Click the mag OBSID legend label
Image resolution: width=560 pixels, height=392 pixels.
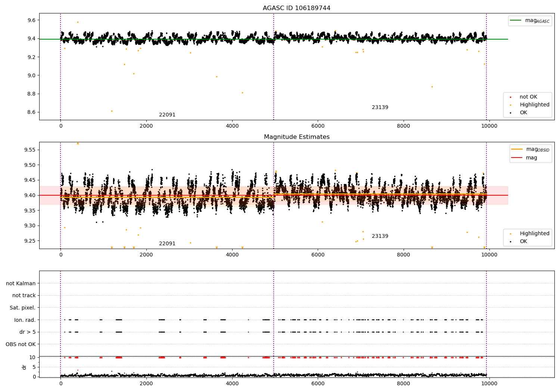tap(538, 149)
